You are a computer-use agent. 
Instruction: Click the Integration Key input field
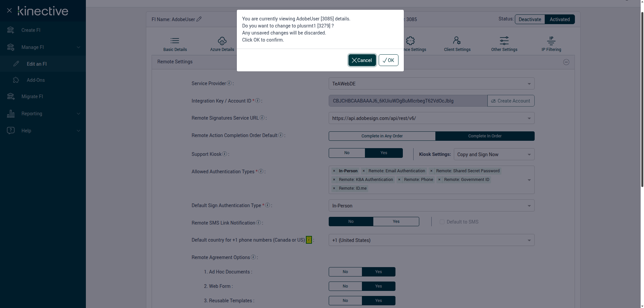(408, 101)
